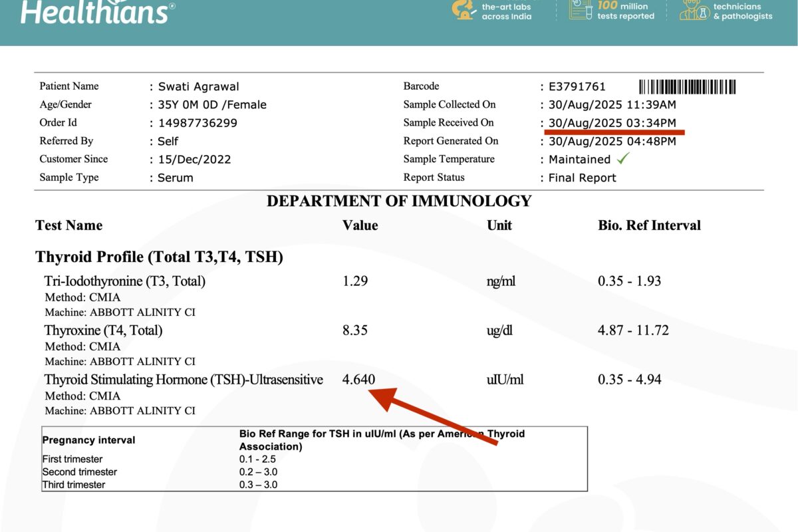798x532 pixels.
Task: Click the 100 million tests reported text
Action: [626, 10]
